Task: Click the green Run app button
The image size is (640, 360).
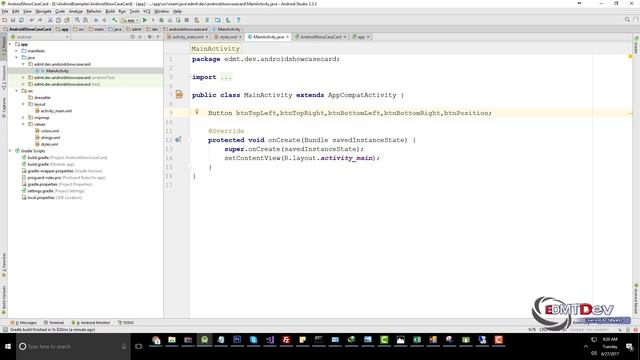Action: pos(144,20)
